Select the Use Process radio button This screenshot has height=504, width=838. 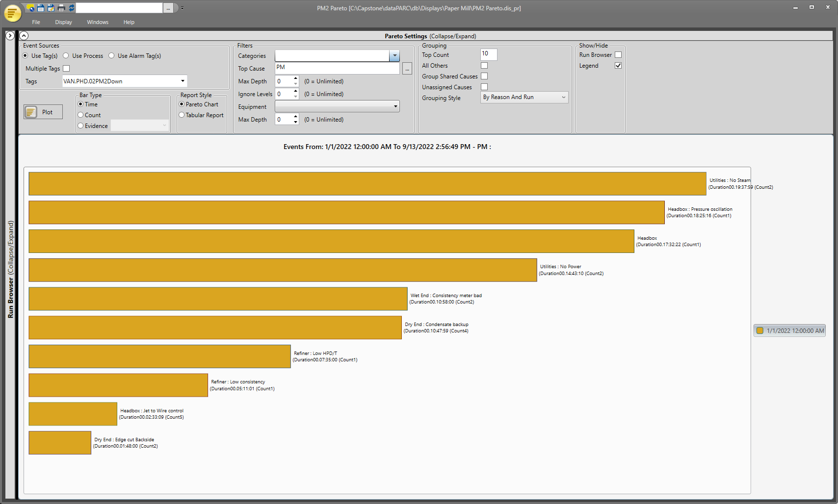pos(66,56)
